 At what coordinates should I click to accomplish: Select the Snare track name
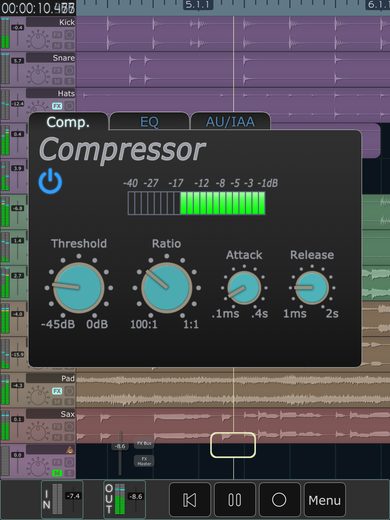[51, 58]
